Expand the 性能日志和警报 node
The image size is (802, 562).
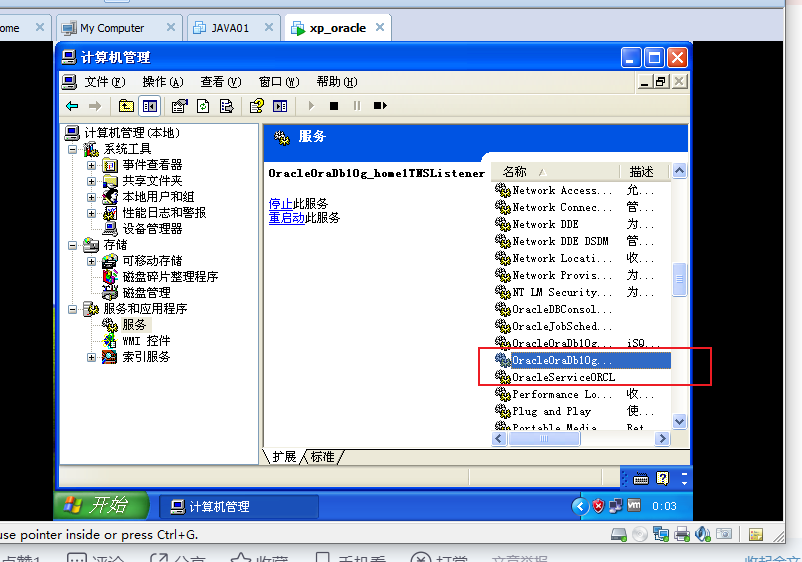point(92,213)
